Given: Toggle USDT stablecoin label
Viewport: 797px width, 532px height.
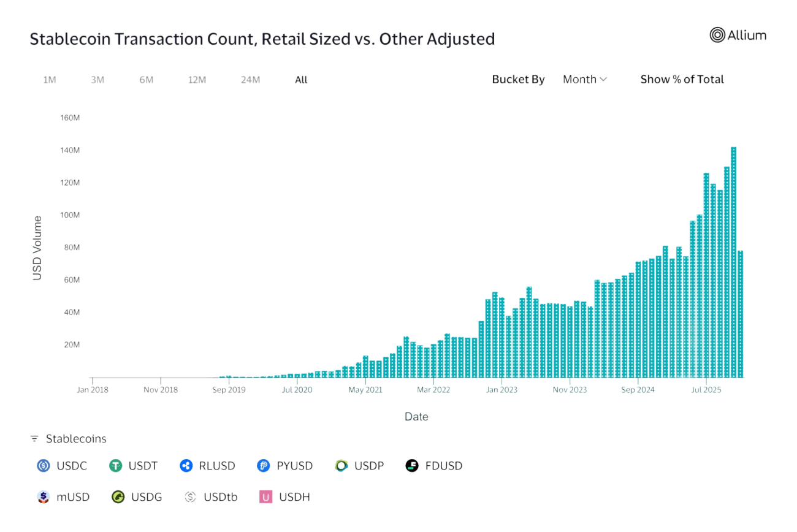Looking at the screenshot, I should pos(143,466).
